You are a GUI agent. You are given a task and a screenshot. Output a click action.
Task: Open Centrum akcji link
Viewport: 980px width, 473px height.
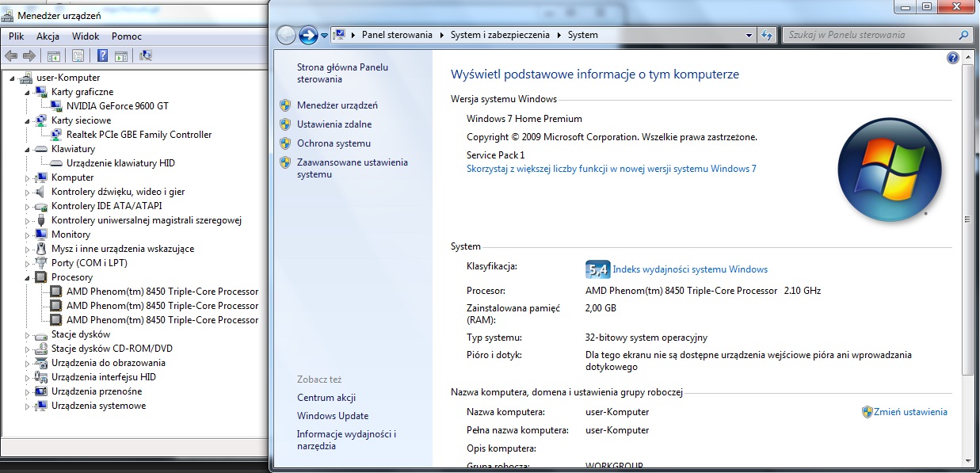[326, 398]
